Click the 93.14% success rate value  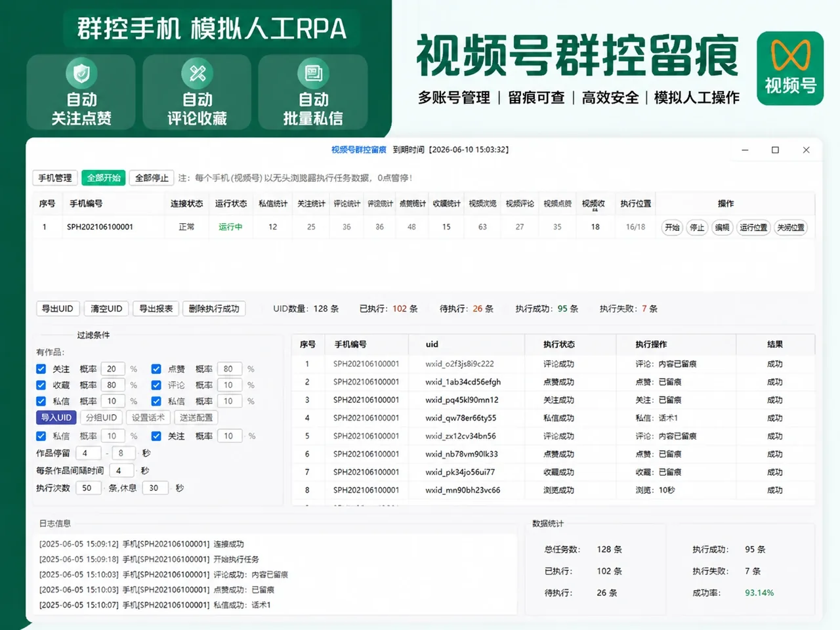pyautogui.click(x=759, y=593)
